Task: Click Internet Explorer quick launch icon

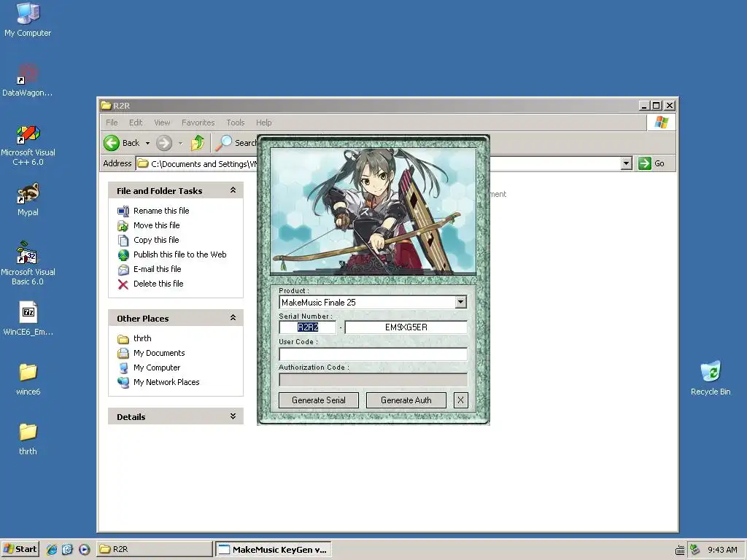Action: click(x=52, y=550)
